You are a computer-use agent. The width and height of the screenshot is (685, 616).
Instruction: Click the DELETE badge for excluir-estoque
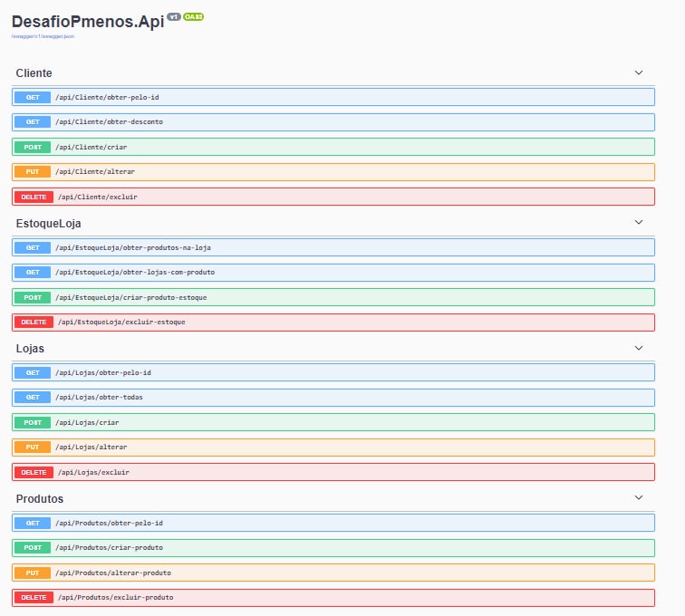(34, 322)
